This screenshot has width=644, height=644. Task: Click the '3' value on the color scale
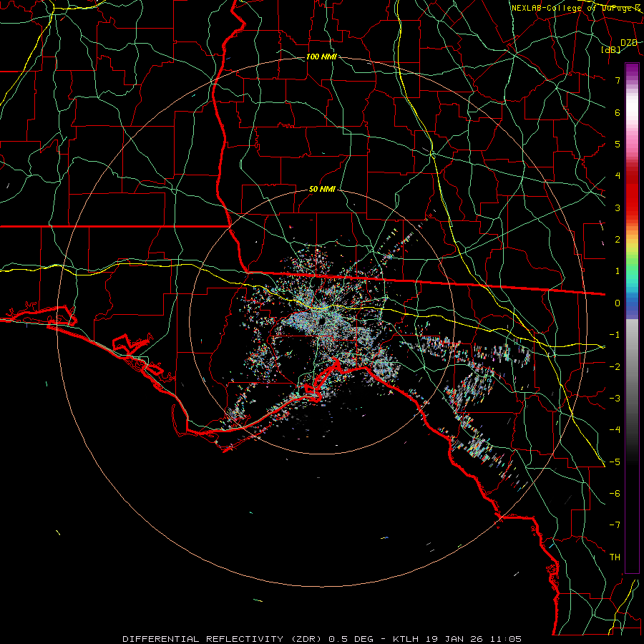tap(618, 208)
